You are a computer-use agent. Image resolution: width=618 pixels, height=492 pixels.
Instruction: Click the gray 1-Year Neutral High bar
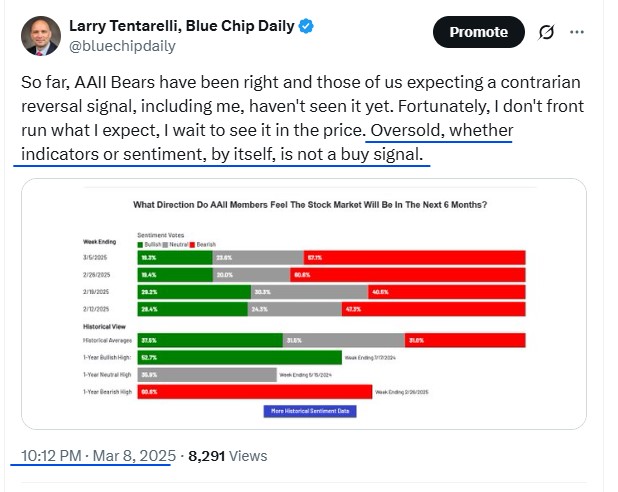click(207, 375)
